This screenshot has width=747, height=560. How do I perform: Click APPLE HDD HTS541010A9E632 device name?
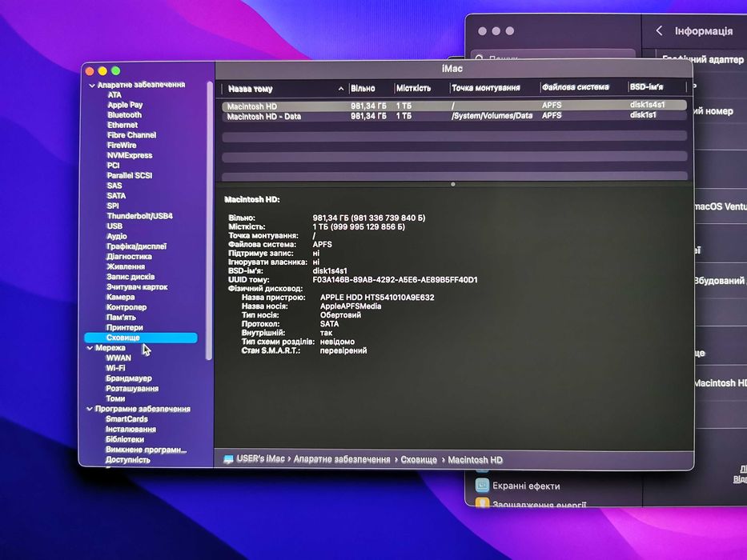coord(377,298)
